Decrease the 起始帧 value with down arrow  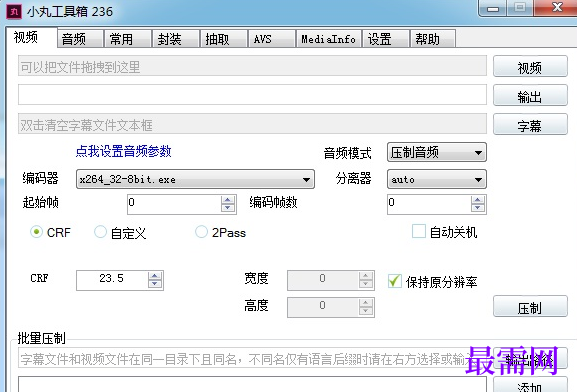pos(228,208)
